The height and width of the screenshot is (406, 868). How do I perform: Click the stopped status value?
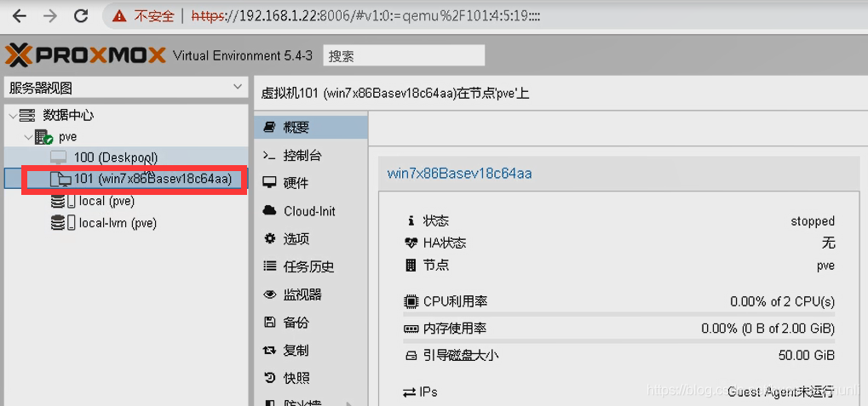point(813,220)
